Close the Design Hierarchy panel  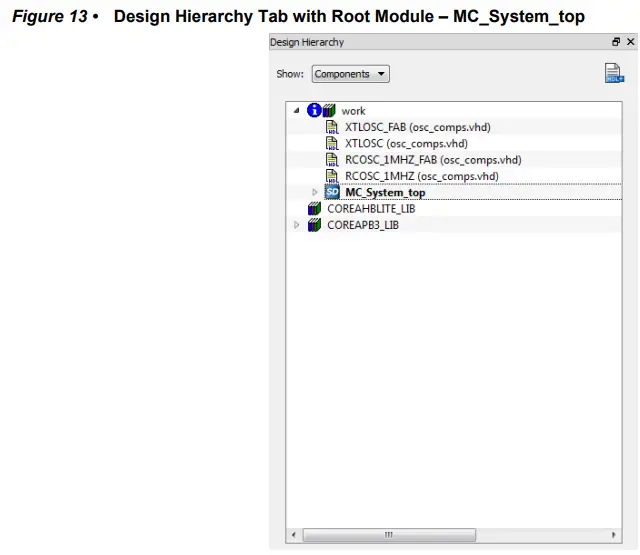point(631,42)
